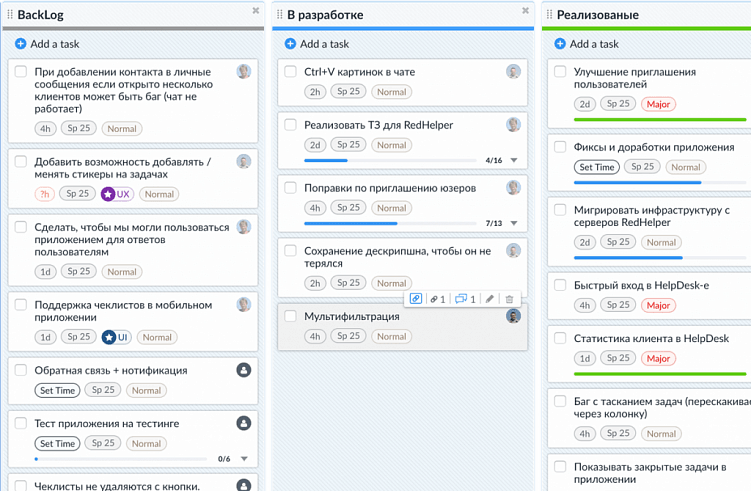The height and width of the screenshot is (491, 751).
Task: Click the Major priority tag on Улучшение приглашения
Action: 658,104
